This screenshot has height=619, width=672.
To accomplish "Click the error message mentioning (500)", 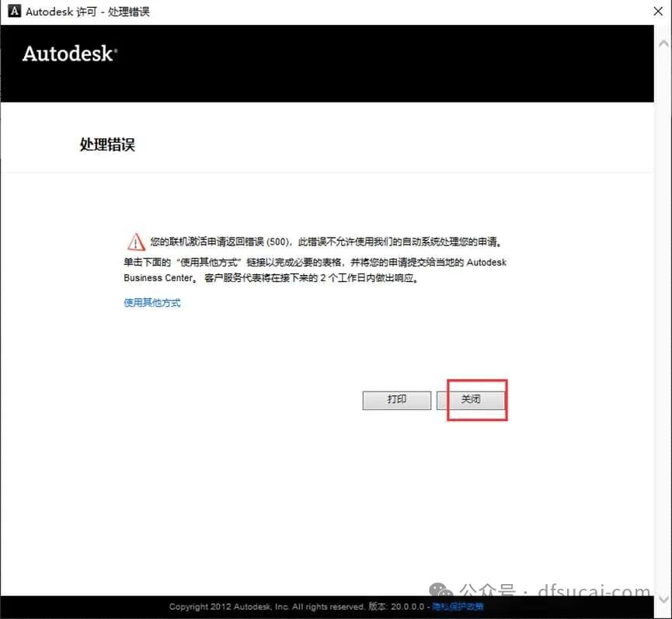I will [x=326, y=242].
